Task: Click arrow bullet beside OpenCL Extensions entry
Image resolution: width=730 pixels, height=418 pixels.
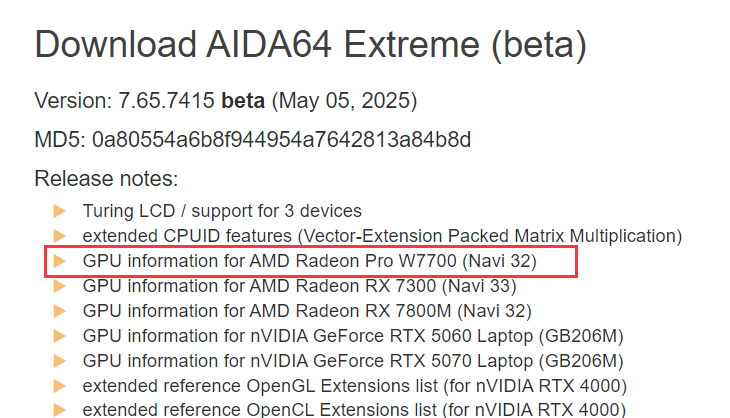Action: pyautogui.click(x=59, y=410)
